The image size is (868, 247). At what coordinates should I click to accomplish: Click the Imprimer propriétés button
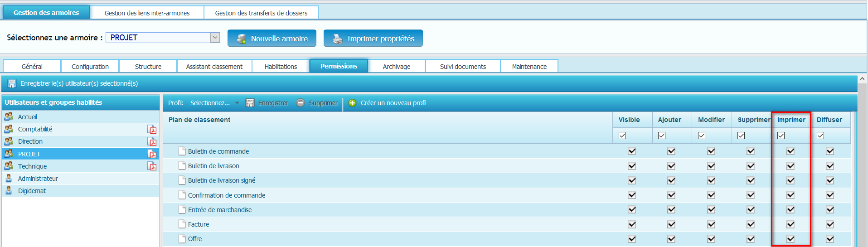373,39
